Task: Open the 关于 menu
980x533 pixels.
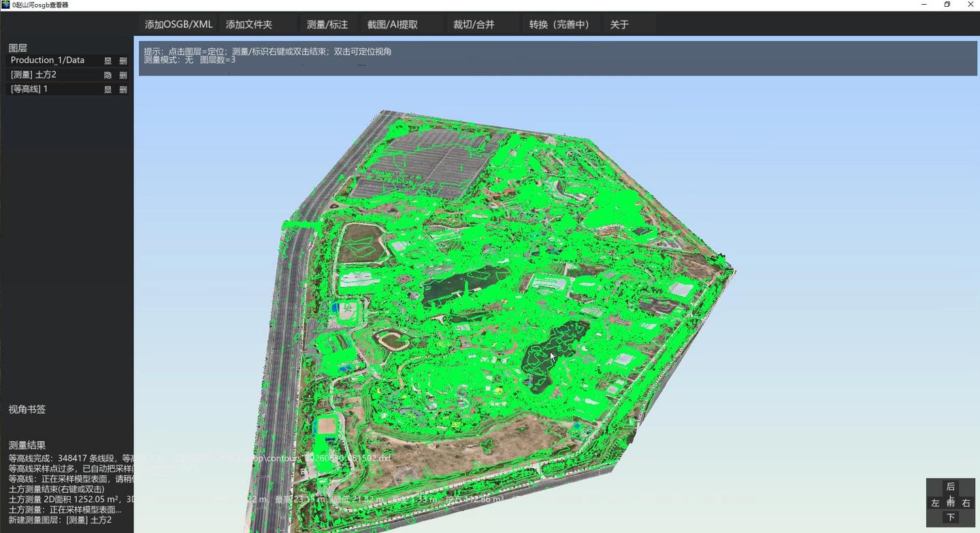Action: click(x=619, y=25)
